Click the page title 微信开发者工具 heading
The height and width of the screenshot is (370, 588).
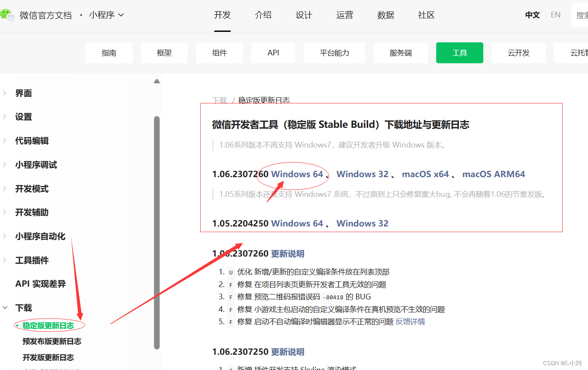click(341, 125)
